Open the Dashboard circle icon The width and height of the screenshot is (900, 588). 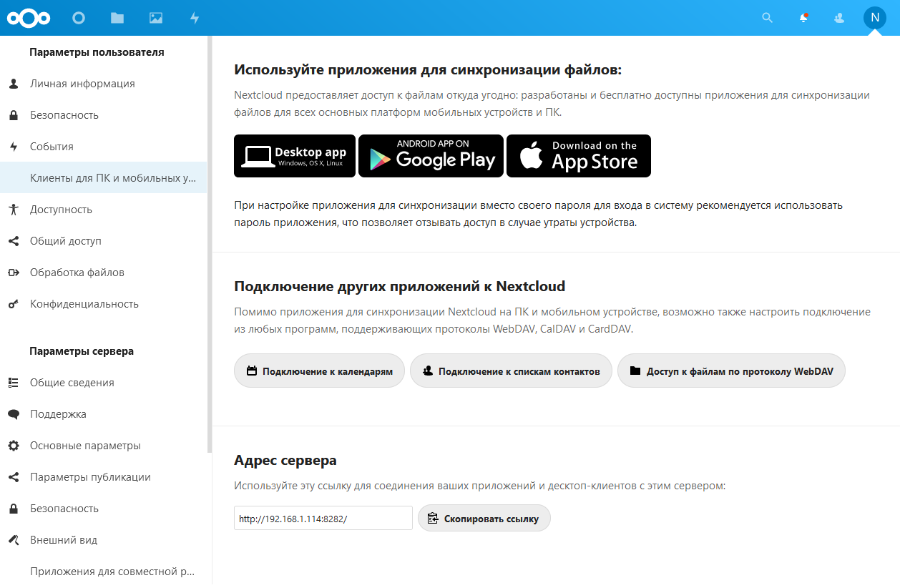pyautogui.click(x=79, y=18)
